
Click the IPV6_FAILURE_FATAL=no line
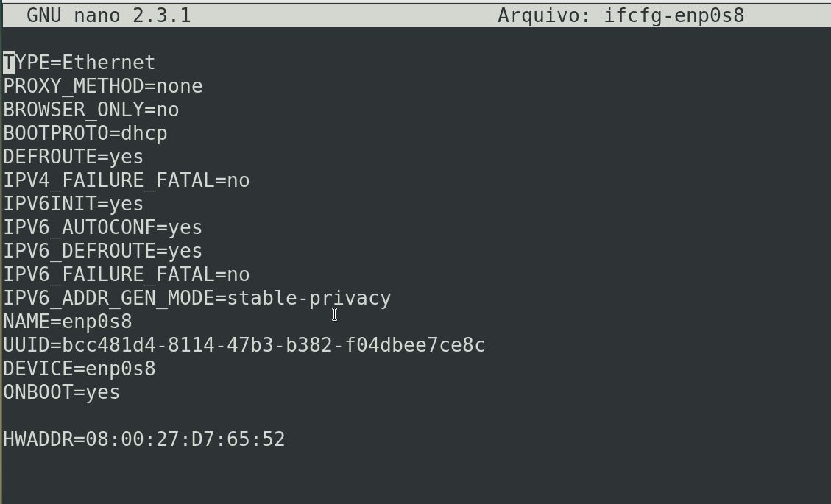(127, 274)
